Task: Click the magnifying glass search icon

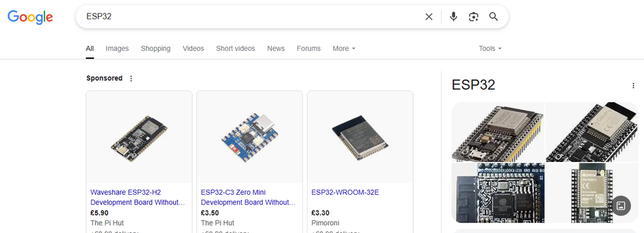Action: (493, 17)
